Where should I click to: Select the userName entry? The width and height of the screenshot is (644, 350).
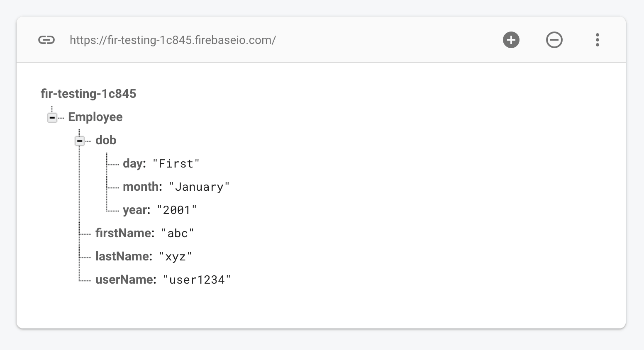point(124,280)
